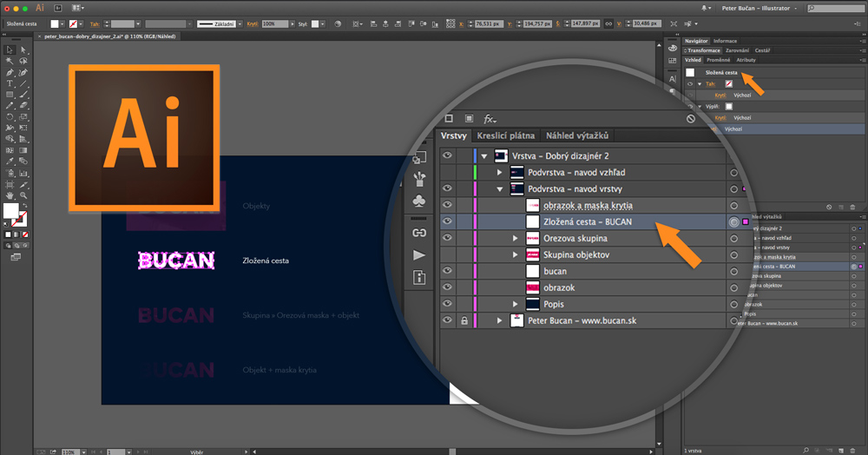Select the Rotate tool

pyautogui.click(x=10, y=117)
